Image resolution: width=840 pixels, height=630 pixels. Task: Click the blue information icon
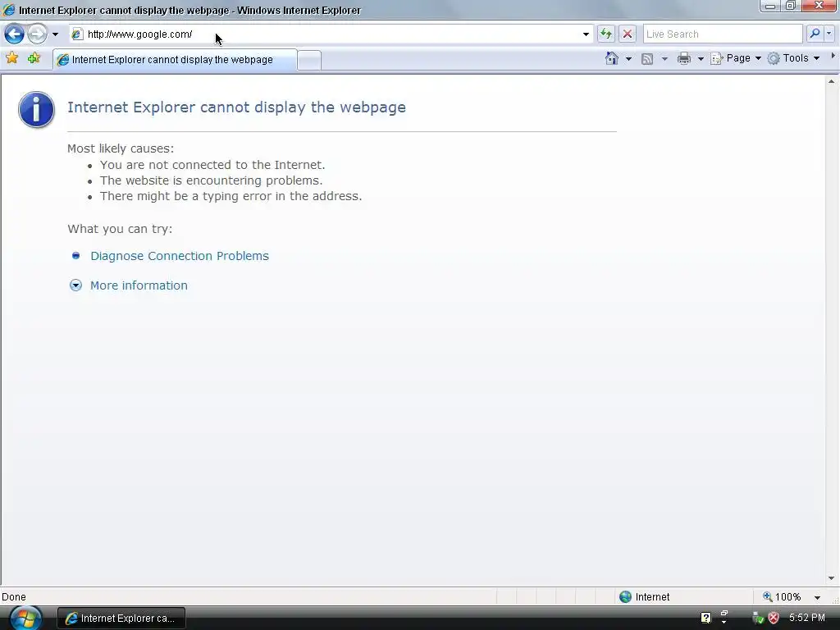tap(36, 109)
